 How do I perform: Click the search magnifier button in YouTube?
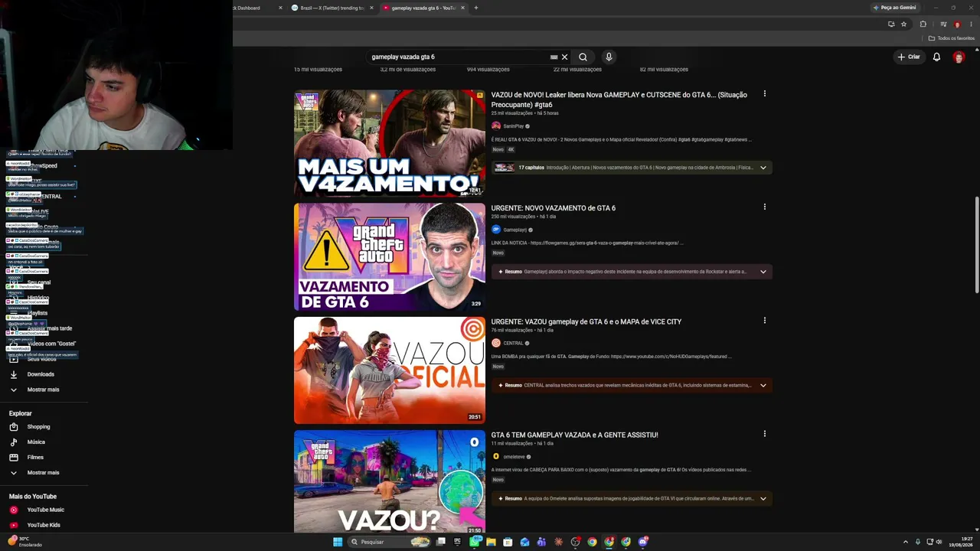(583, 57)
